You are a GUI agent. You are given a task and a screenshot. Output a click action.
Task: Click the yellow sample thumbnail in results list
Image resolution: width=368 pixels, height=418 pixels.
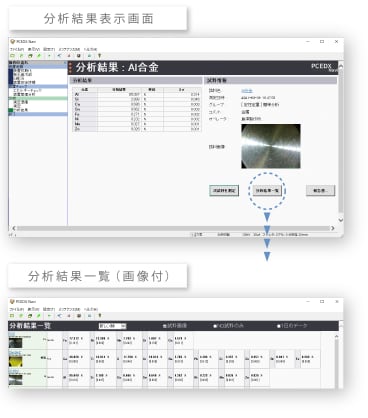coord(15,361)
